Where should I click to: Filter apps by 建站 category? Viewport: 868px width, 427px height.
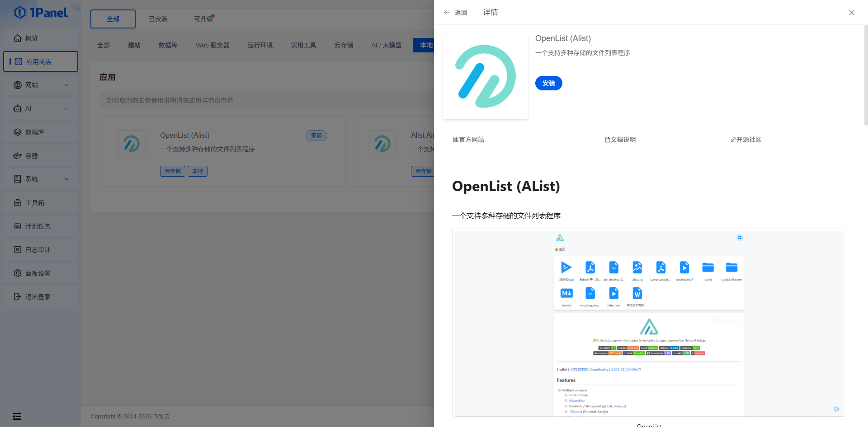pyautogui.click(x=134, y=45)
